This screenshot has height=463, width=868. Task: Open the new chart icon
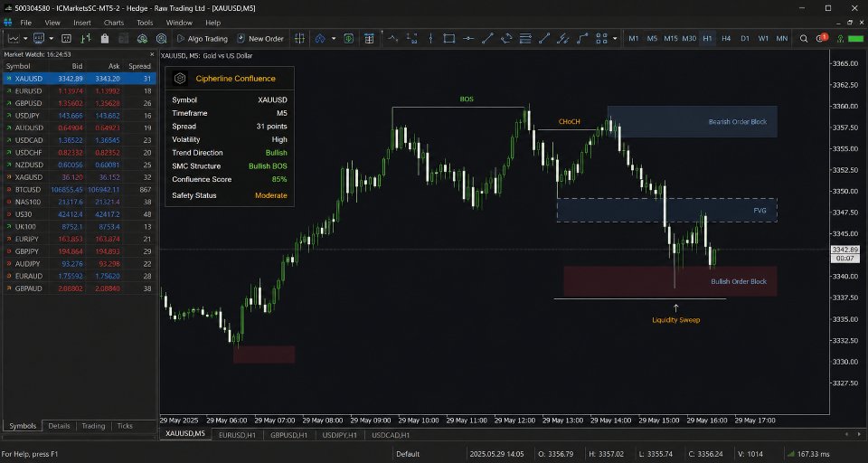tap(14, 39)
